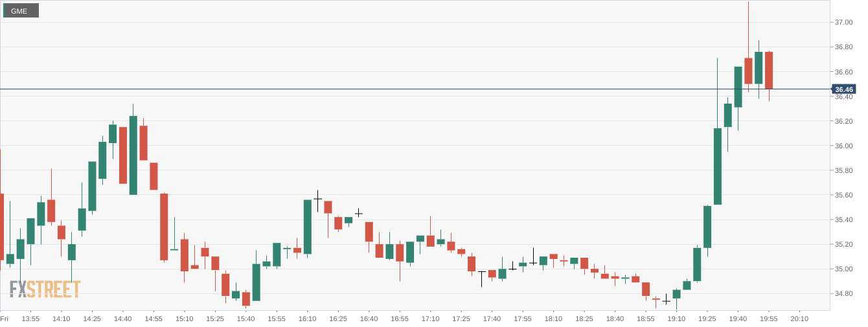
Task: Click the 20:10 time axis label
Action: point(799,319)
